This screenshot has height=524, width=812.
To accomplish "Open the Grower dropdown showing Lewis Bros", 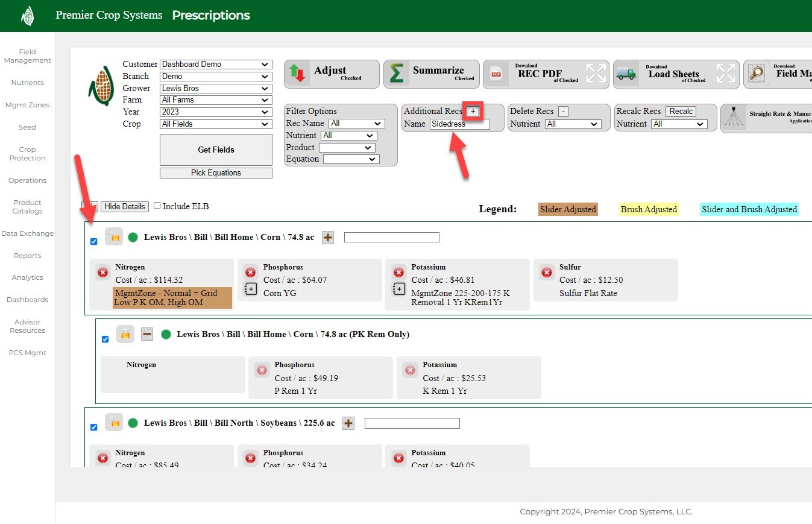I will [215, 88].
